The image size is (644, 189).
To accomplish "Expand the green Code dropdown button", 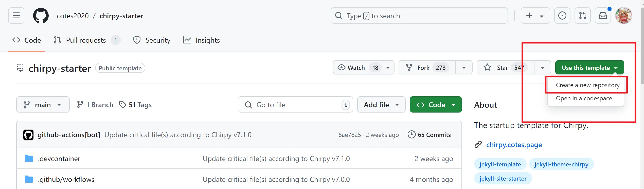I will pyautogui.click(x=436, y=104).
